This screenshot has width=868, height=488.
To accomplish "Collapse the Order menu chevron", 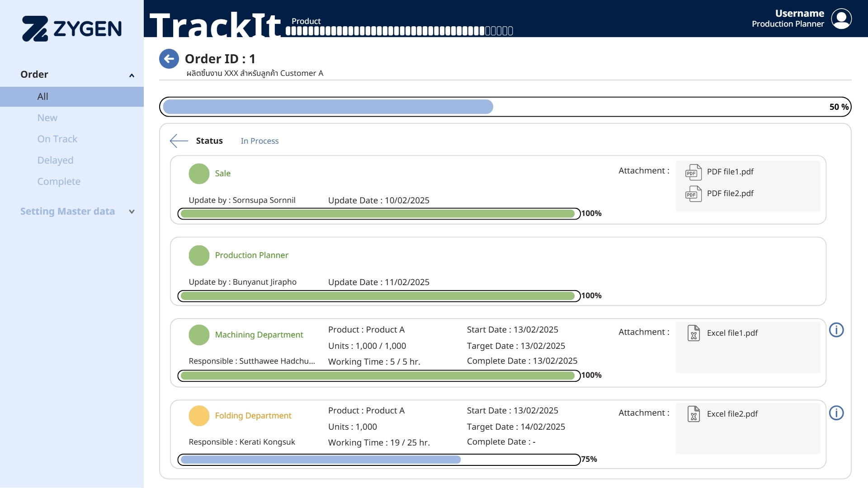I will click(x=132, y=75).
